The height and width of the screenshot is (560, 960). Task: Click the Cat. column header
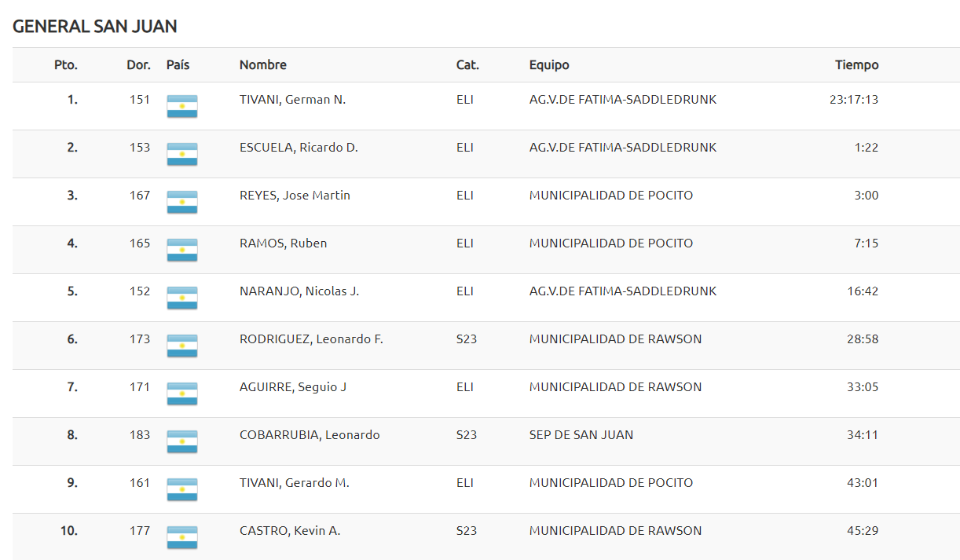click(x=467, y=65)
